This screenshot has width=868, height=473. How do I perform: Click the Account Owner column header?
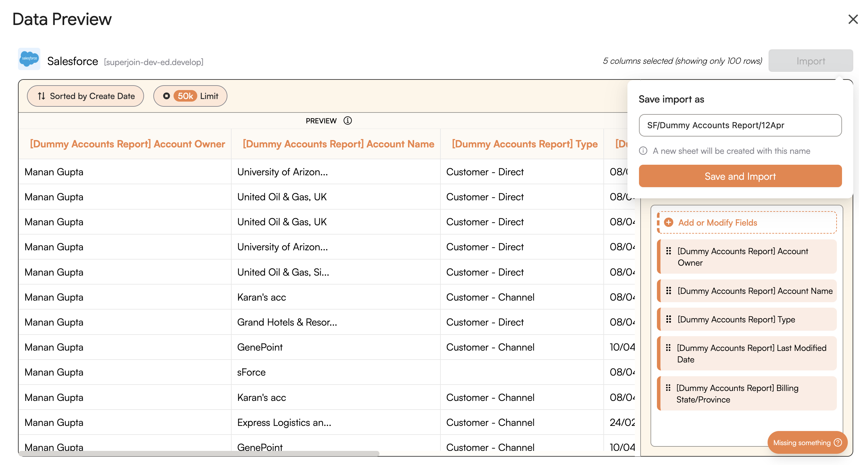[x=127, y=144]
